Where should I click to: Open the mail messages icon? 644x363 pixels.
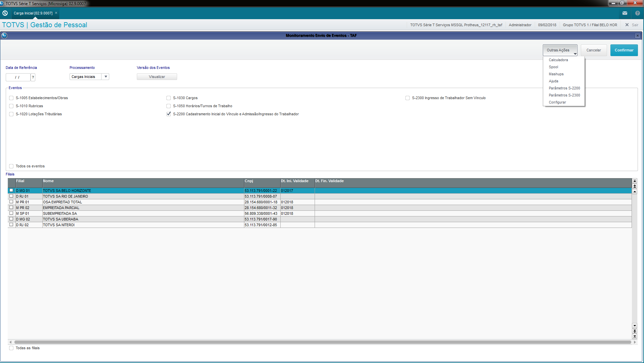tap(625, 13)
